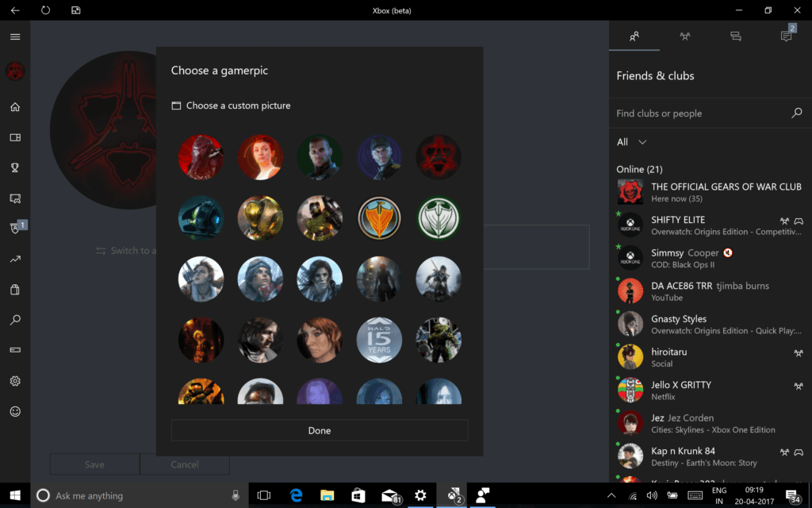812x508 pixels.
Task: Open My games from the sidebar
Action: tap(15, 137)
